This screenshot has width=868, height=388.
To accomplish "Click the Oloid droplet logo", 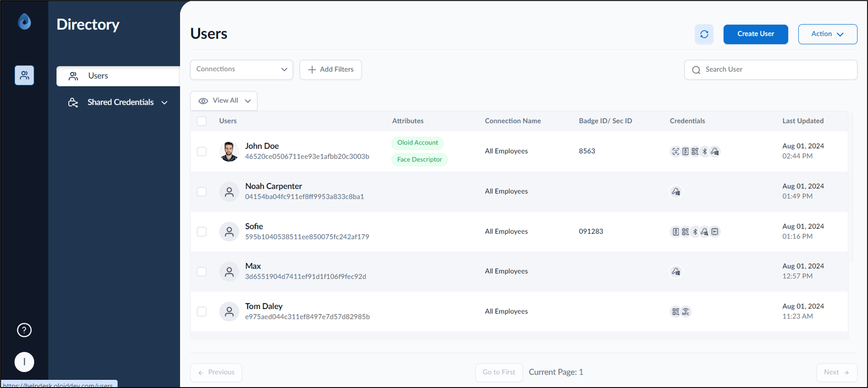I will [25, 22].
